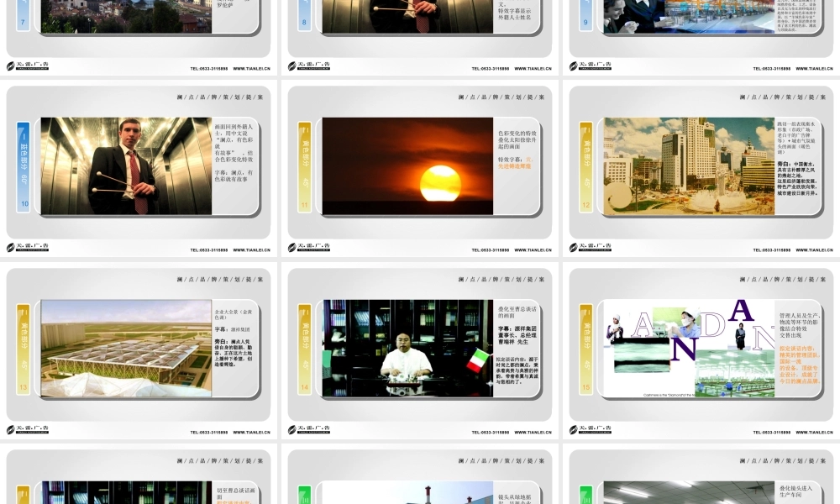Viewport: 840px width, 504px height.
Task: Select the orange sunset image on slide 11
Action: (407, 166)
